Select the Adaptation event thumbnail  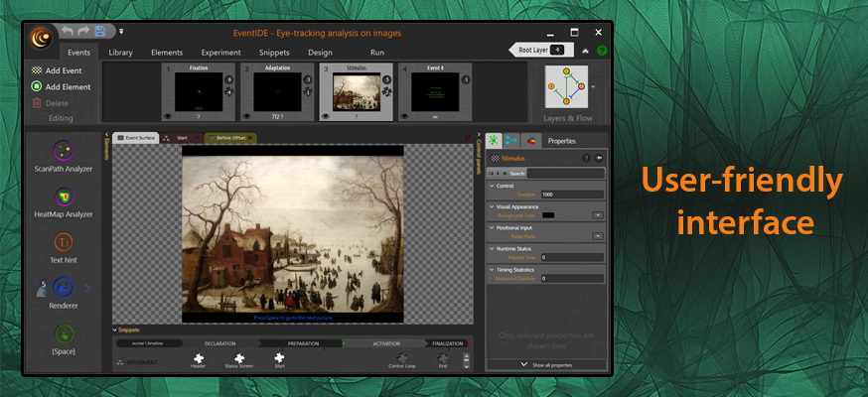pyautogui.click(x=277, y=91)
